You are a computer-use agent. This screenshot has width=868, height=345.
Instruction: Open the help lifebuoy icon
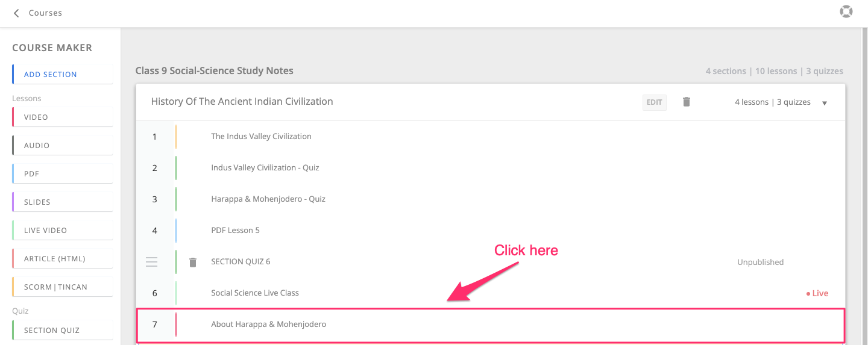846,11
